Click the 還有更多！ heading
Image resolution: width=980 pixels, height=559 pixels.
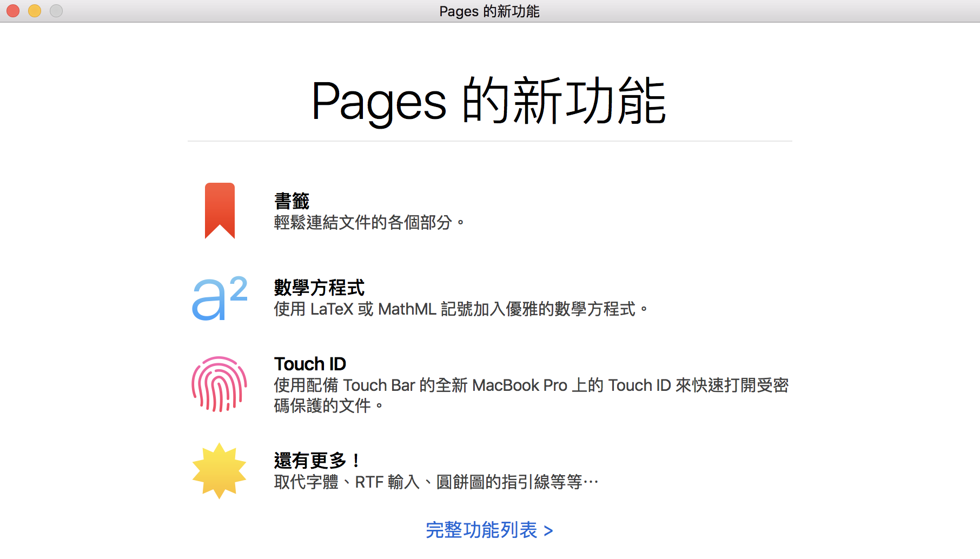[x=317, y=461]
